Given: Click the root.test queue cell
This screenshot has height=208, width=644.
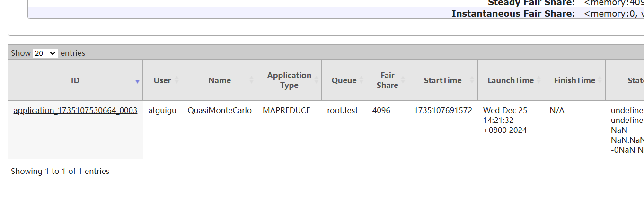Looking at the screenshot, I should [343, 111].
